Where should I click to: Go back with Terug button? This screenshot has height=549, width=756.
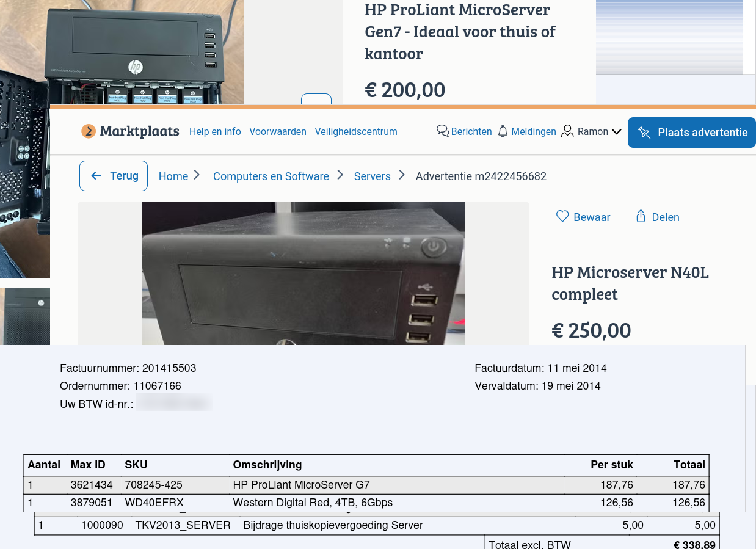pyautogui.click(x=114, y=176)
